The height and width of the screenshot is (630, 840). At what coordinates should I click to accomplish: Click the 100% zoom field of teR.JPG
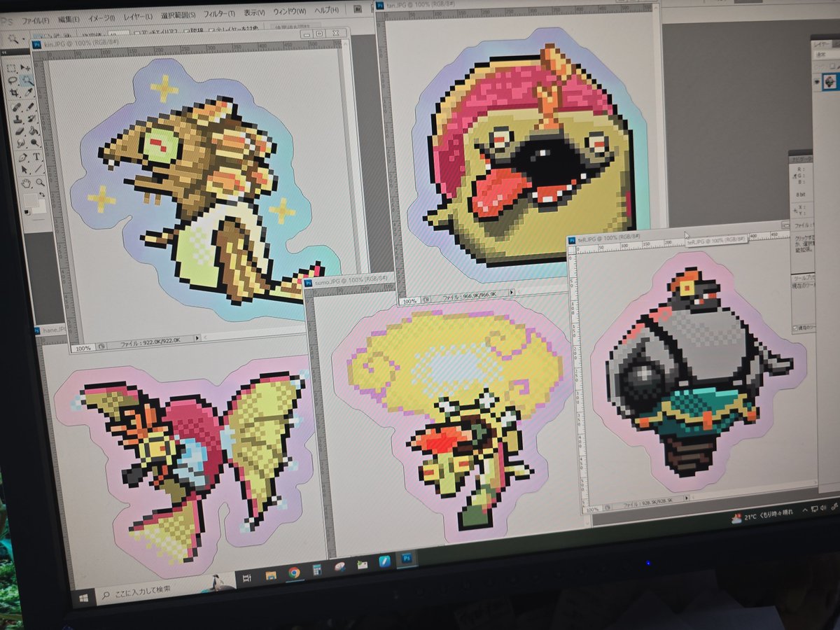(x=594, y=510)
